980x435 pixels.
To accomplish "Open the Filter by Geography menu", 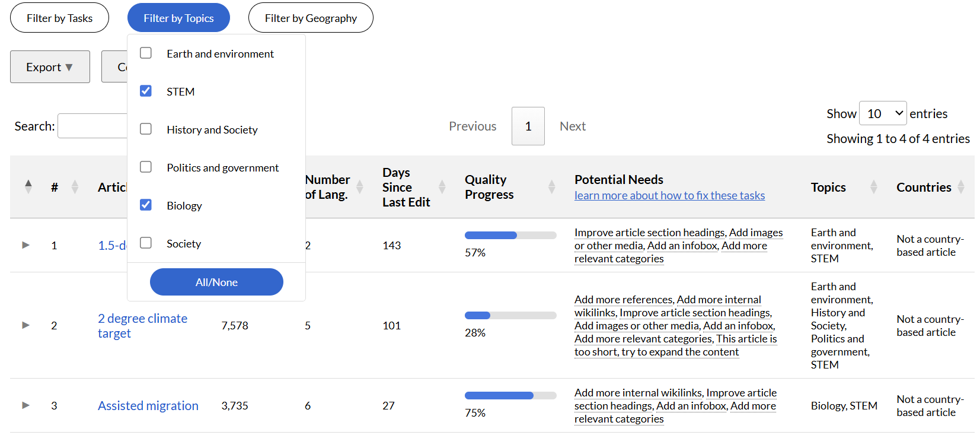I will click(311, 18).
